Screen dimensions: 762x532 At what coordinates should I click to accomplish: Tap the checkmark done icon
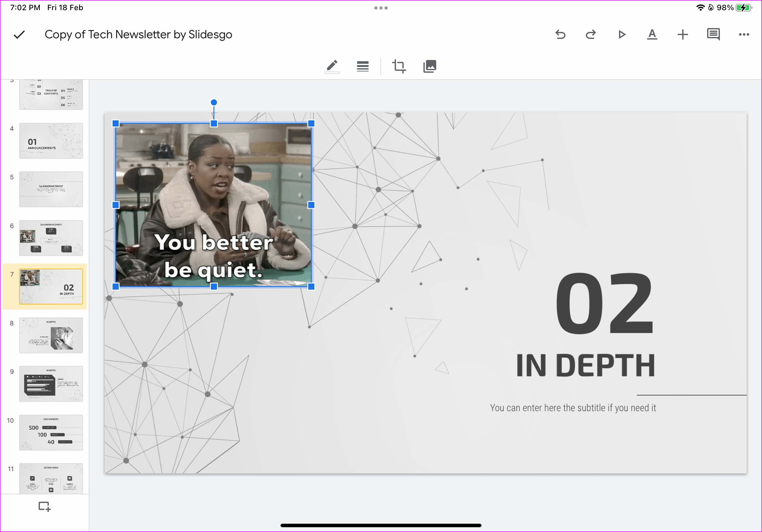point(19,34)
